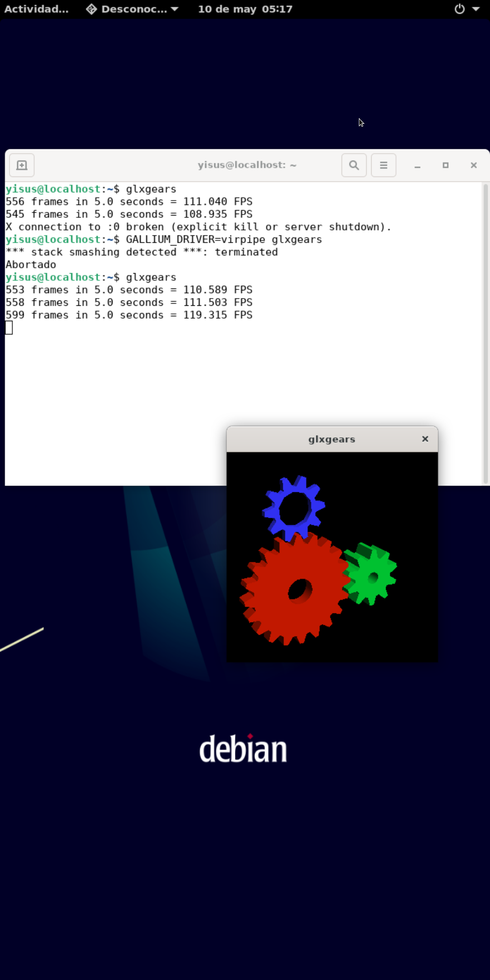Close the glxgears window
The width and height of the screenshot is (490, 980).
click(425, 439)
